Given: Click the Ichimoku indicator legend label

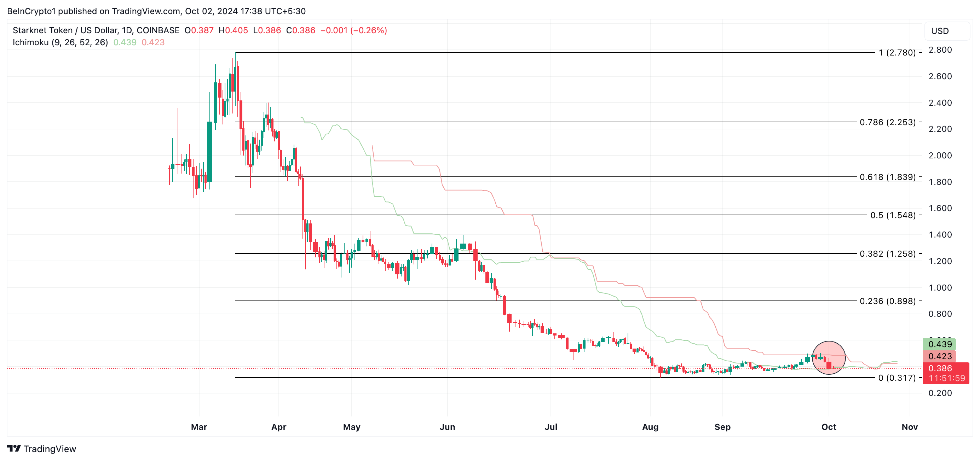Looking at the screenshot, I should pos(60,42).
